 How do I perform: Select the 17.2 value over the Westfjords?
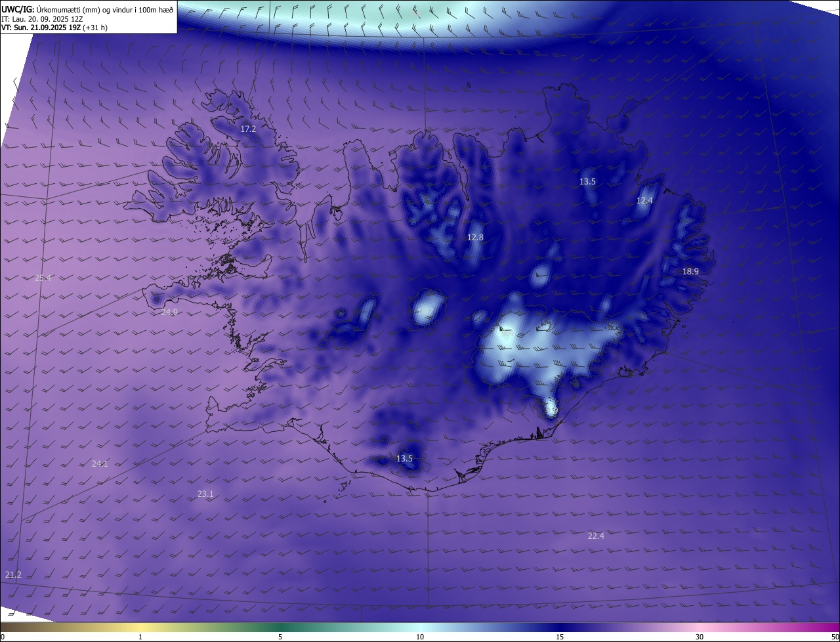(248, 129)
